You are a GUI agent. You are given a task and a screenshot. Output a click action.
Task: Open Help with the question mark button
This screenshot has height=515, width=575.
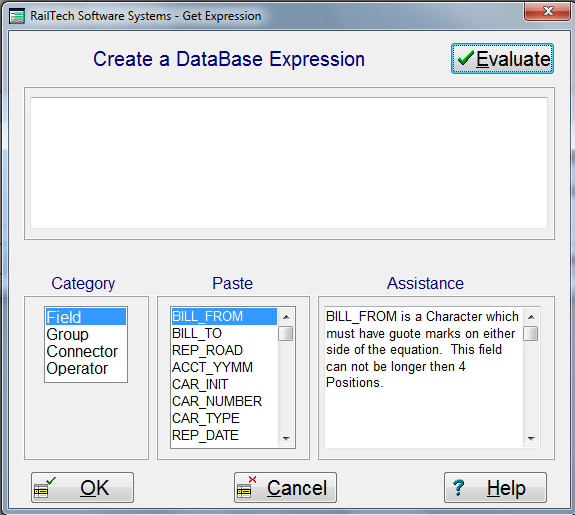pos(495,487)
